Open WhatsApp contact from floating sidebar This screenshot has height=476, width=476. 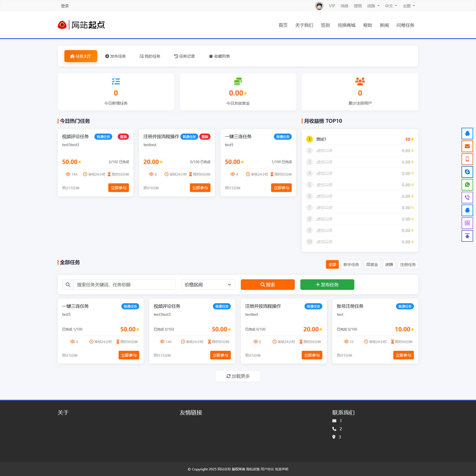pos(467,185)
